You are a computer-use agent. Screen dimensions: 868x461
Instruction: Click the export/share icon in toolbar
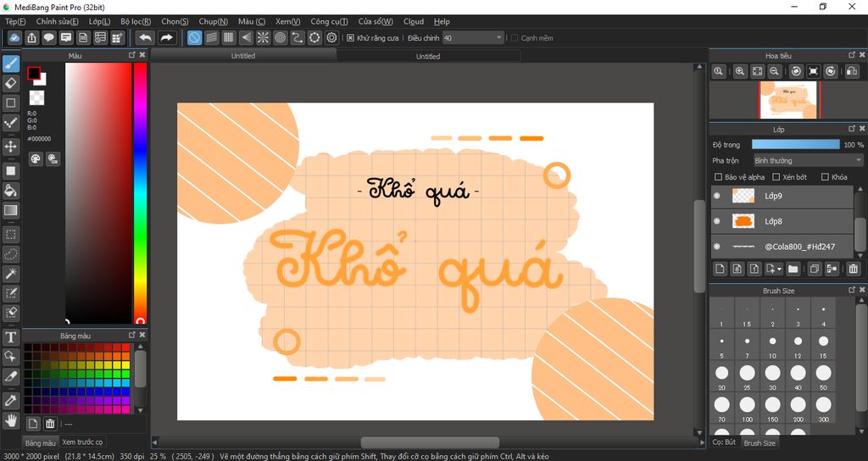click(x=31, y=37)
